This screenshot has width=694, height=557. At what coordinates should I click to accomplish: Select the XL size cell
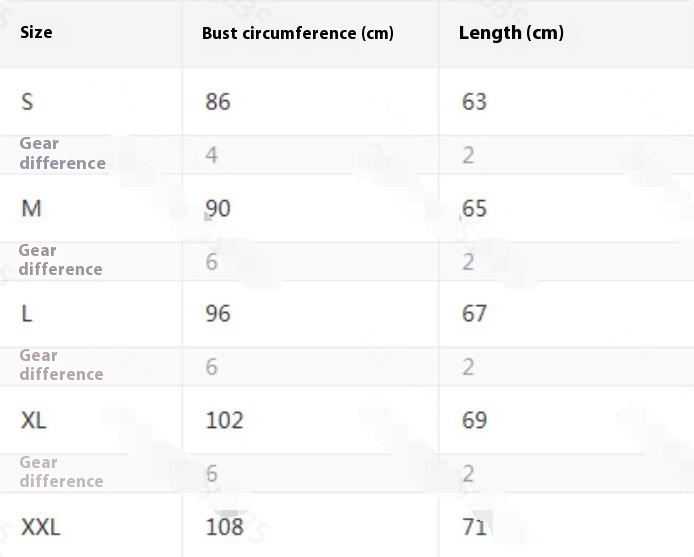click(x=34, y=420)
